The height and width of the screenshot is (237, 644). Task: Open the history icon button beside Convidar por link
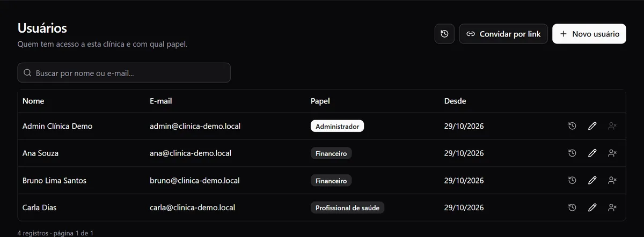[444, 34]
